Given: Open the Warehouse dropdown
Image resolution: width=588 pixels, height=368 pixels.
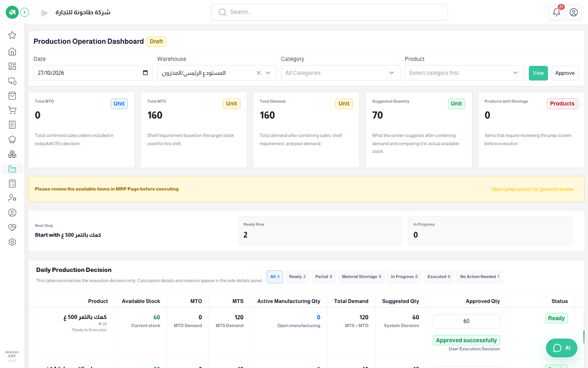Looking at the screenshot, I should 217,73.
